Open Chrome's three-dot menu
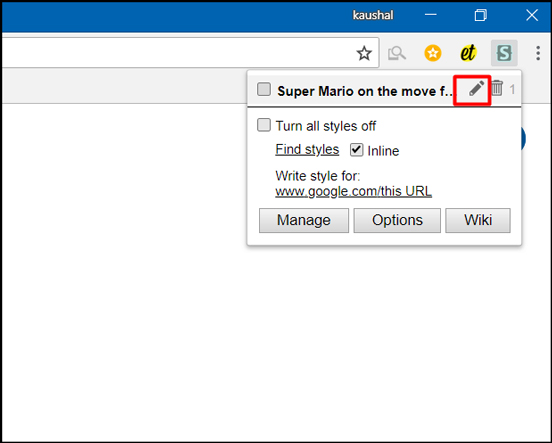Viewport: 552px width, 443px height. click(538, 53)
